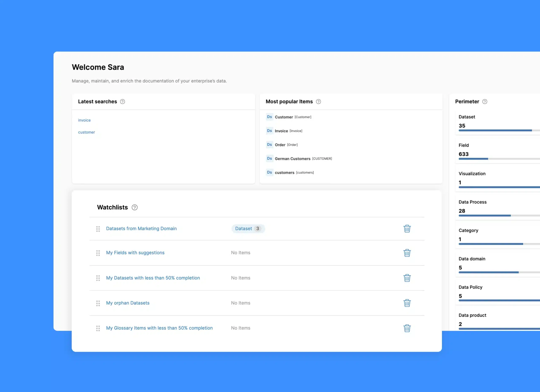Click the Most popular Items heading
540x392 pixels.
coord(289,102)
